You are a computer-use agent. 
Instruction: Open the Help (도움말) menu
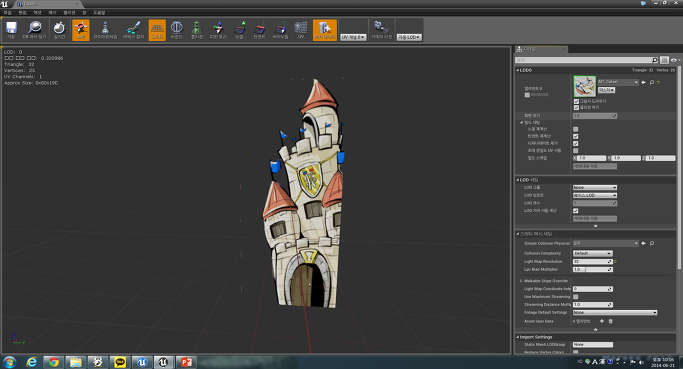point(99,13)
